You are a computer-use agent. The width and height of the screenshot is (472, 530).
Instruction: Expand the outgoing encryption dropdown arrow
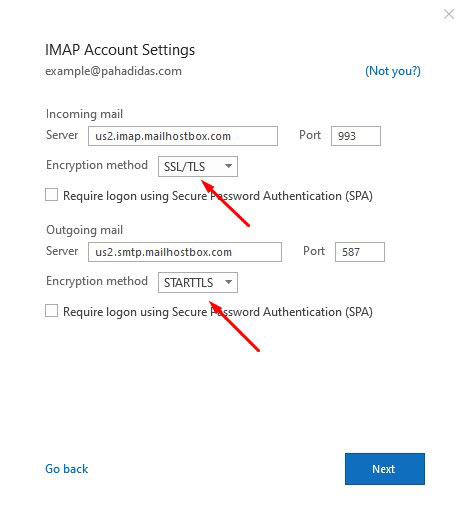(229, 282)
